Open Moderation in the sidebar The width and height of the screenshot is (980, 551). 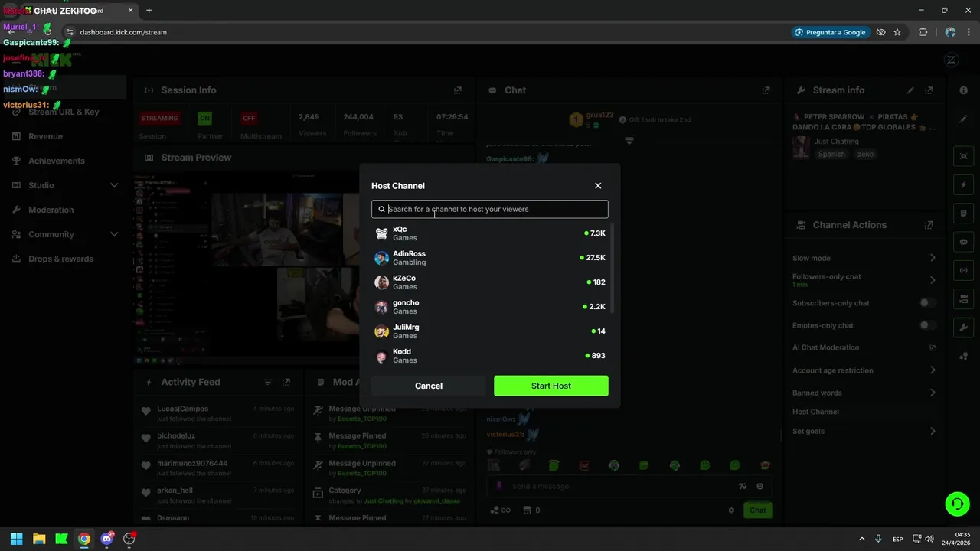[51, 210]
